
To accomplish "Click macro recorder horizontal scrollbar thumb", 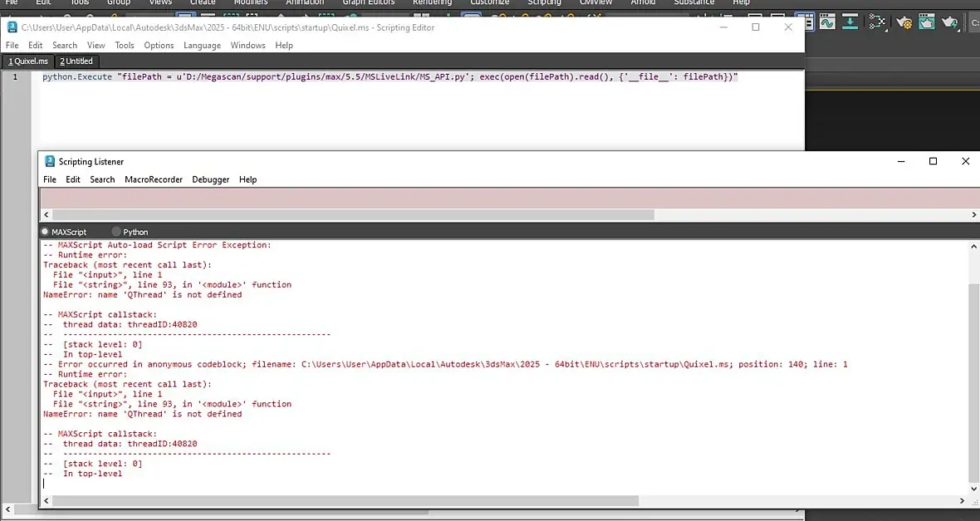I will [353, 214].
